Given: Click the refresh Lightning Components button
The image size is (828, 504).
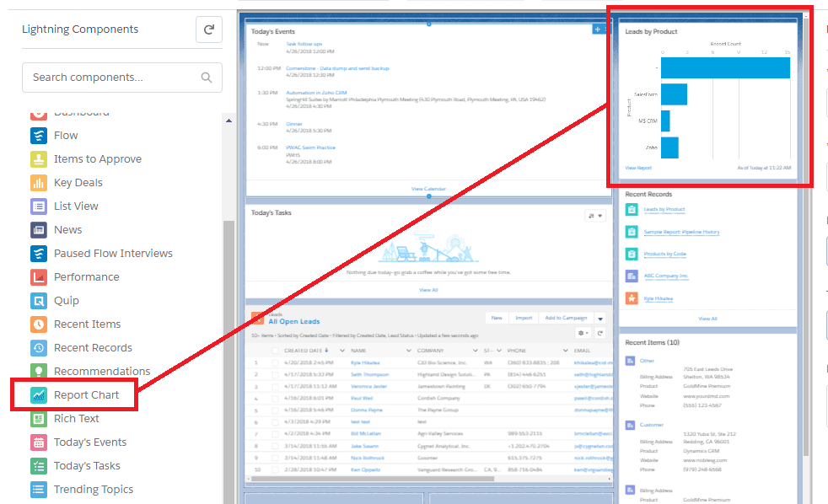Looking at the screenshot, I should (209, 29).
